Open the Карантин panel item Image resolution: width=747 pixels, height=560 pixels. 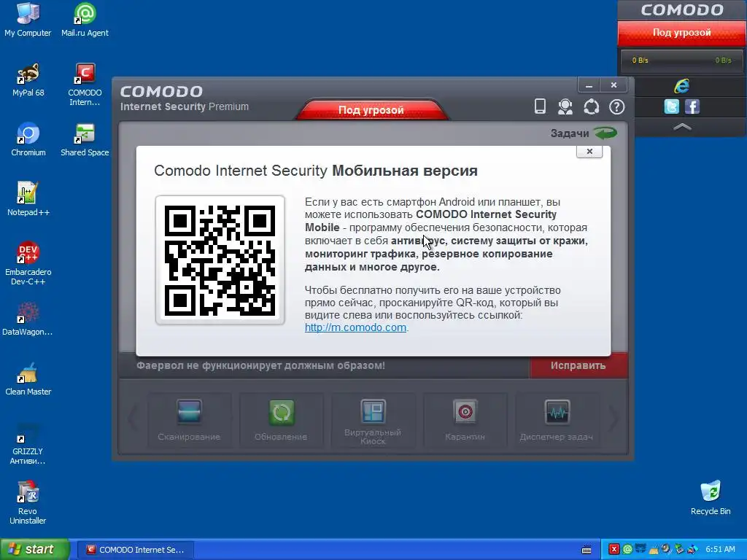coord(465,419)
